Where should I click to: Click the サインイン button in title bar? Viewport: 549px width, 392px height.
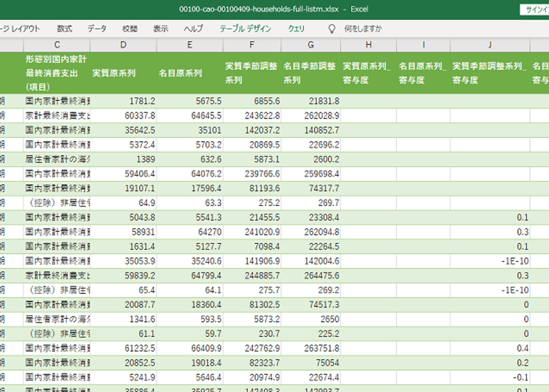click(x=535, y=10)
